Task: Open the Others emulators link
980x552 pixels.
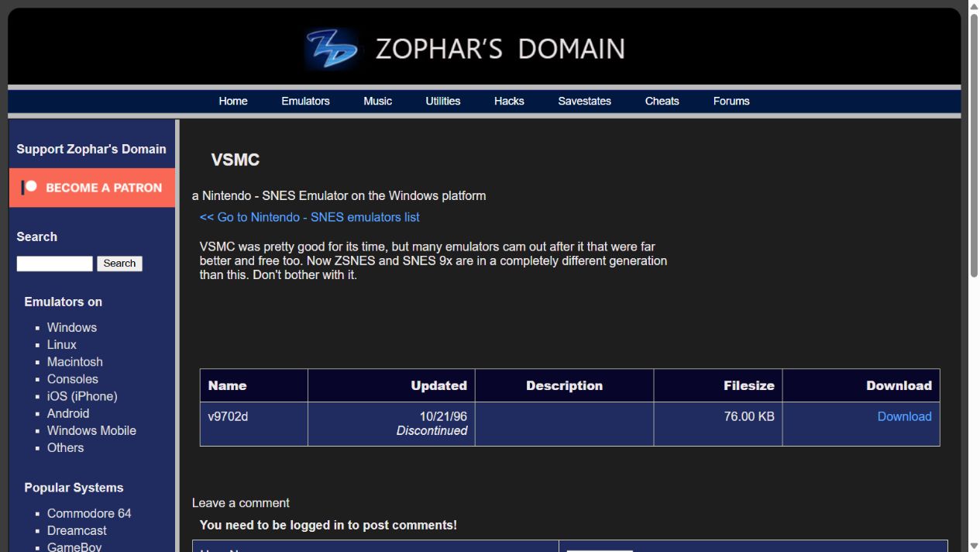Action: pos(65,447)
